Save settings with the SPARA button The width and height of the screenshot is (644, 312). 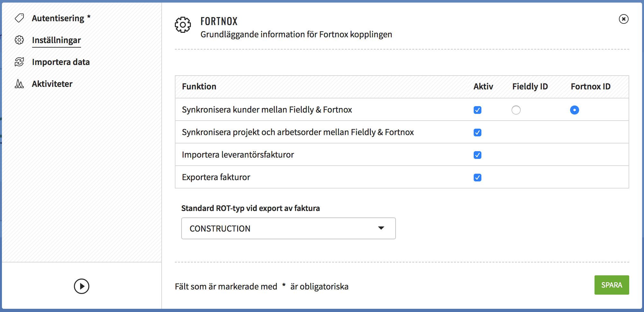pyautogui.click(x=612, y=285)
